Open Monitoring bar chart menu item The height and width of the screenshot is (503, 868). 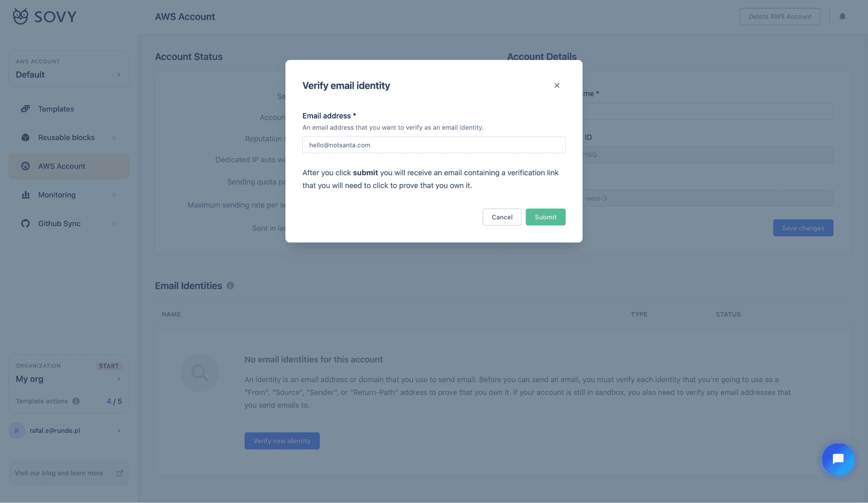(57, 195)
